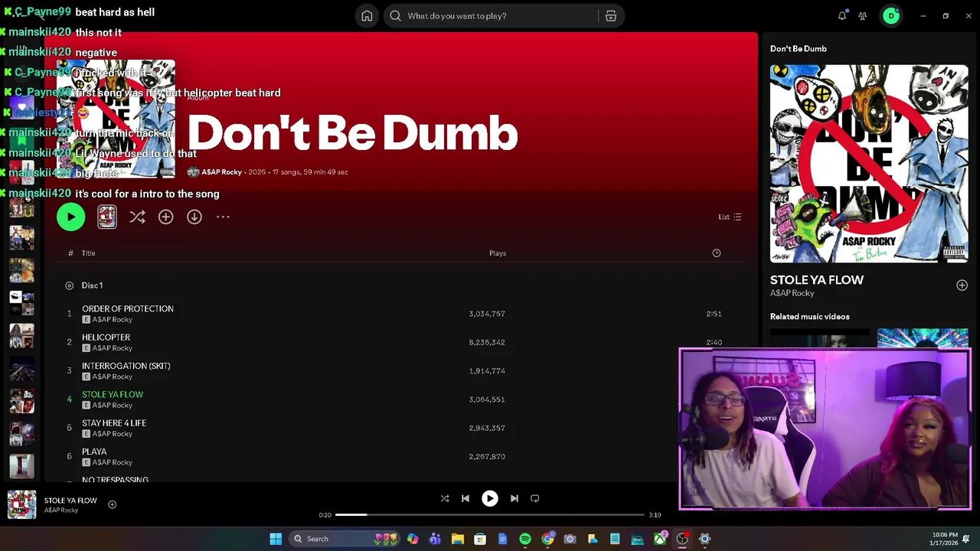This screenshot has height=551, width=980.
Task: Open the clock and date in taskbar
Action: tap(945, 539)
